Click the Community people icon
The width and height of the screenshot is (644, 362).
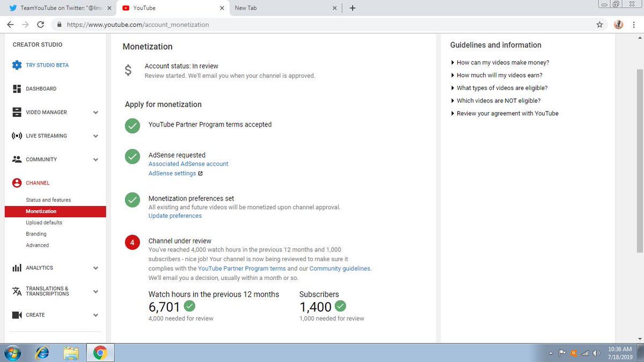click(x=17, y=159)
